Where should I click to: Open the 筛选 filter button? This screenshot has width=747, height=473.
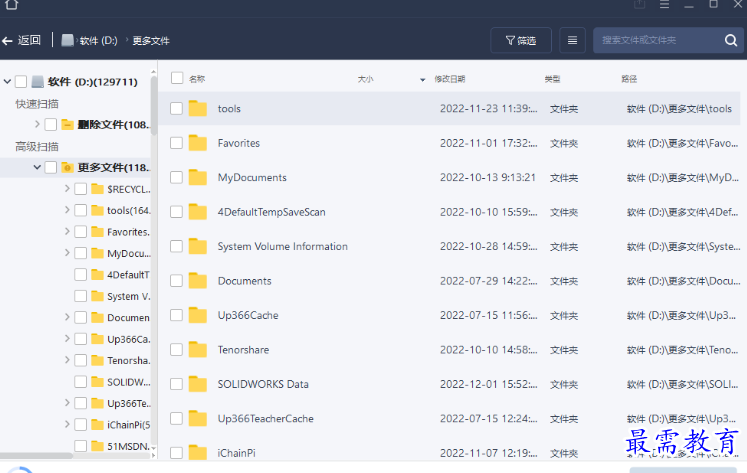[521, 40]
